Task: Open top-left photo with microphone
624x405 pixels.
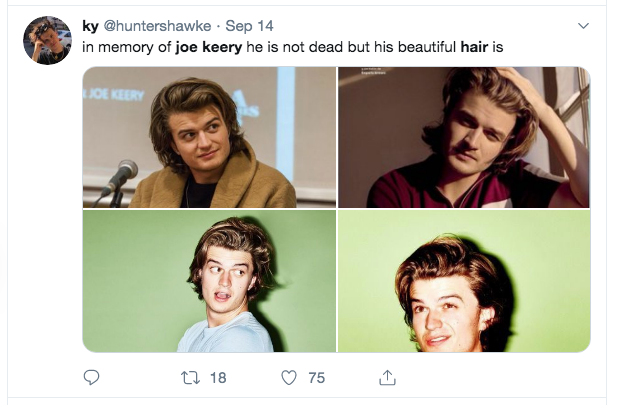Action: 209,137
